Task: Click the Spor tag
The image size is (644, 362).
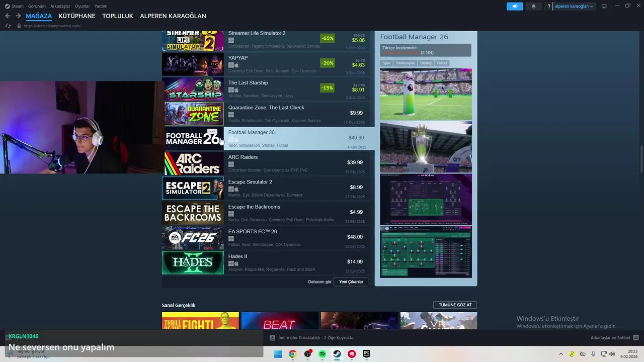Action: (x=386, y=63)
